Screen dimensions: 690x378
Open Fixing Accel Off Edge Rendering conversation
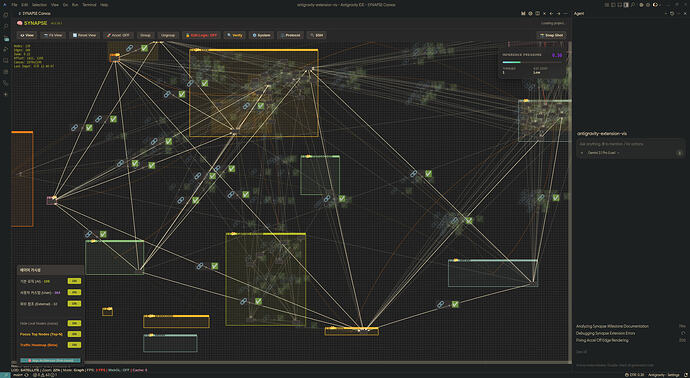(x=602, y=340)
